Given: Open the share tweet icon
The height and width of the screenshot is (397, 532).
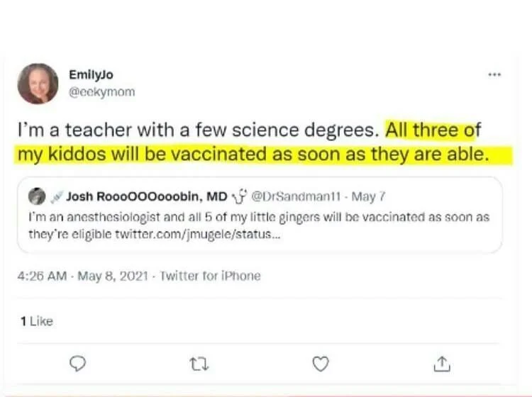Looking at the screenshot, I should pos(441,363).
